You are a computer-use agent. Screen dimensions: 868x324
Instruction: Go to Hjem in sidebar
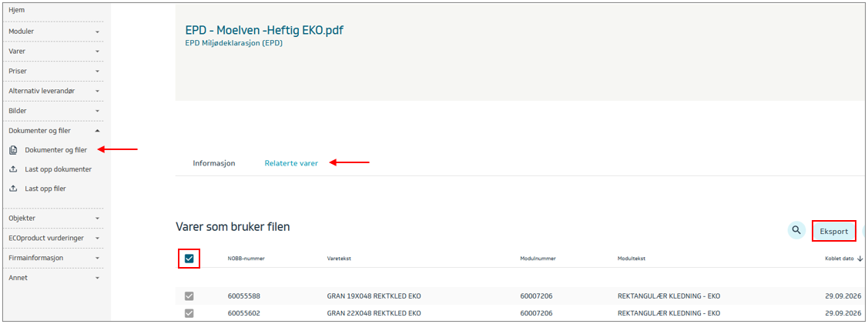coord(17,10)
